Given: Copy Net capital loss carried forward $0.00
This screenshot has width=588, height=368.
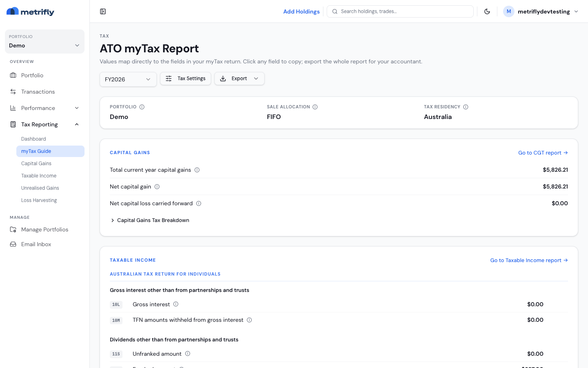Looking at the screenshot, I should pos(560,203).
